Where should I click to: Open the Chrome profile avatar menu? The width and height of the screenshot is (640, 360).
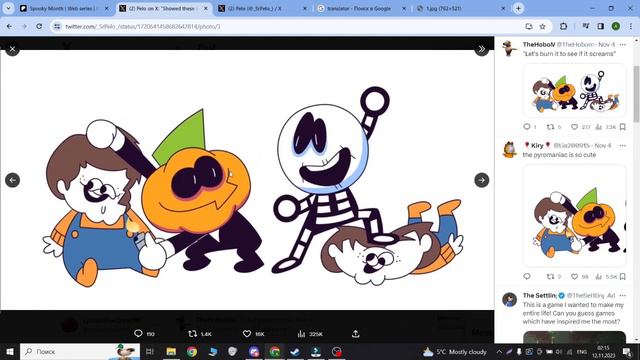616,26
